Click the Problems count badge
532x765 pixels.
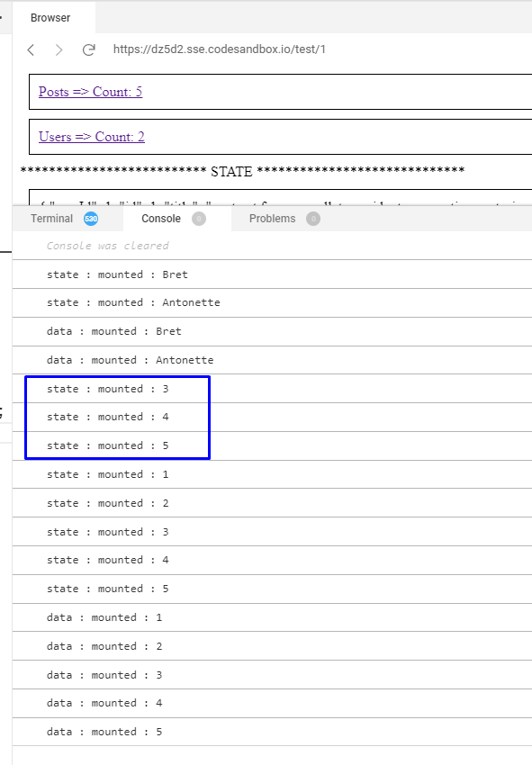[x=313, y=219]
